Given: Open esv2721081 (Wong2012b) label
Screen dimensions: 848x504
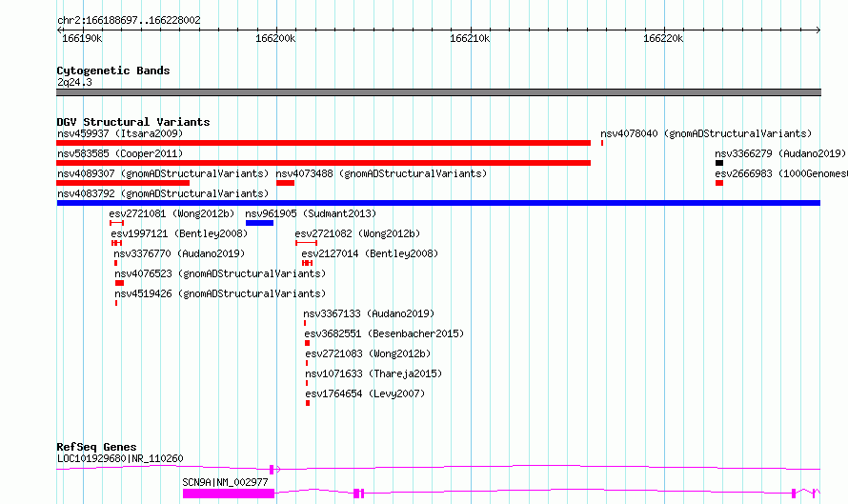Looking at the screenshot, I should point(172,213).
